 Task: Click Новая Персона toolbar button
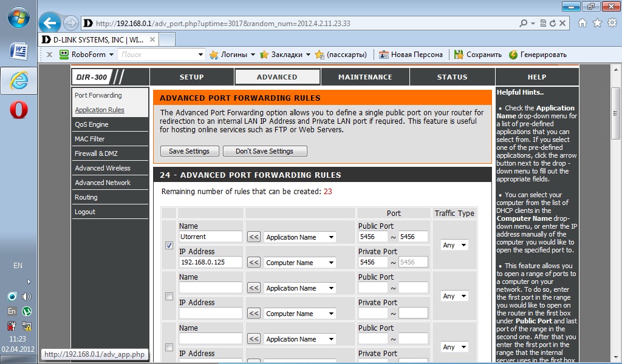[411, 55]
